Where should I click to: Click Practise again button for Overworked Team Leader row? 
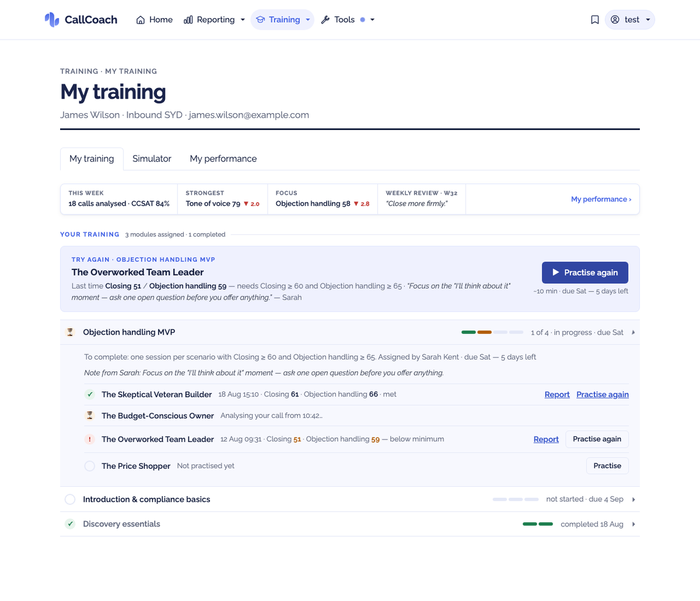[x=597, y=439]
